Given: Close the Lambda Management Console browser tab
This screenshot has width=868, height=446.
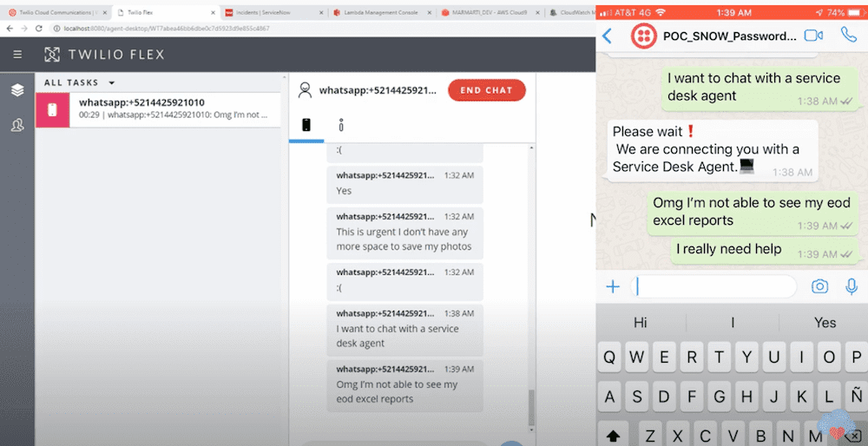Looking at the screenshot, I should 429,12.
